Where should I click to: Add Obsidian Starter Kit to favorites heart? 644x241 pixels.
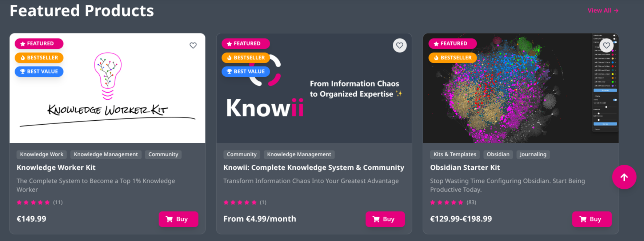606,45
